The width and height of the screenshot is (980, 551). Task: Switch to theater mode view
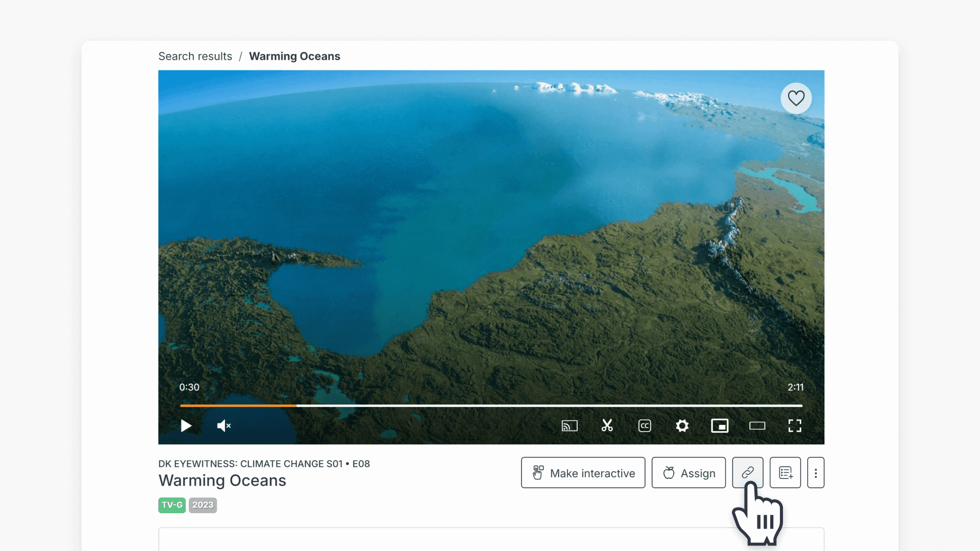[x=757, y=425]
